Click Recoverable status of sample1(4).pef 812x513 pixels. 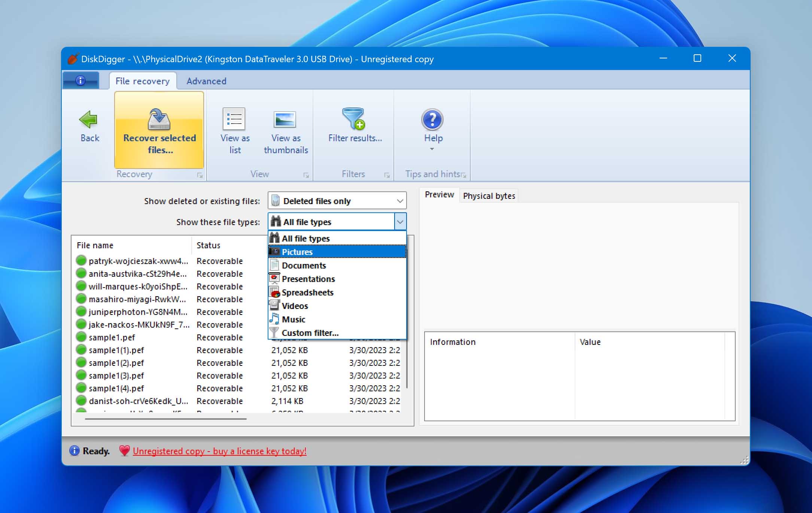[x=219, y=388]
